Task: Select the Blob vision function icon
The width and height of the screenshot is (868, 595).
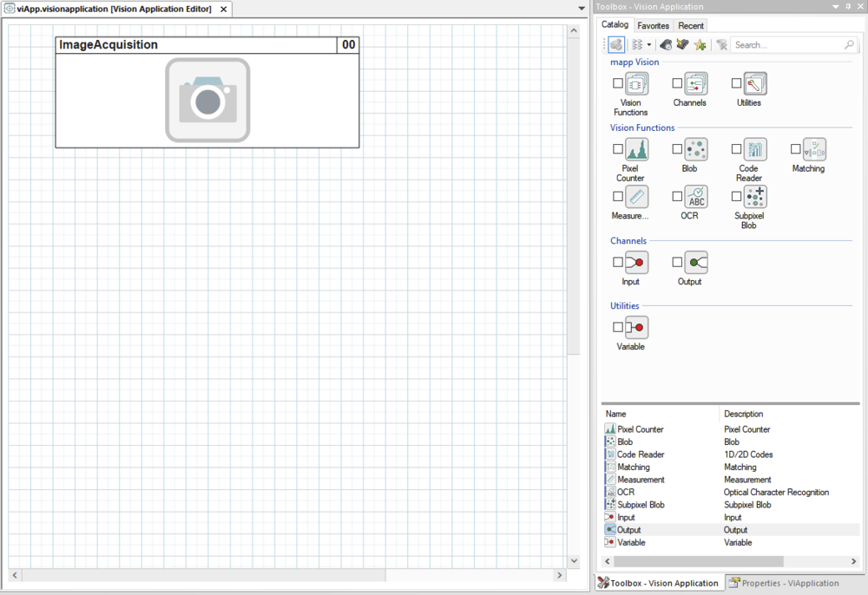Action: (696, 149)
